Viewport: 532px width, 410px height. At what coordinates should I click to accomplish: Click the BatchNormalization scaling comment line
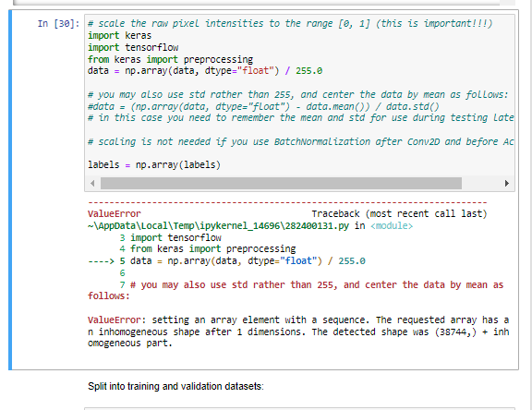point(300,142)
